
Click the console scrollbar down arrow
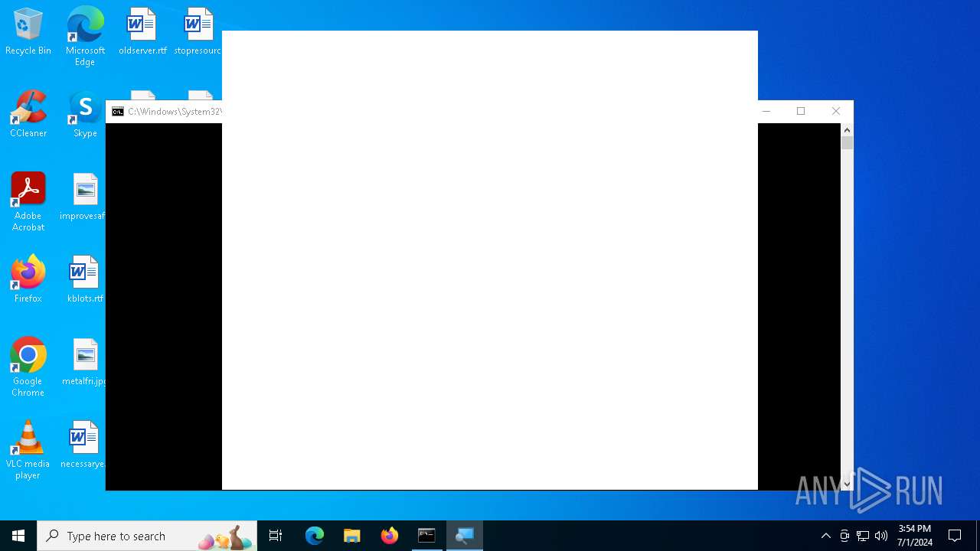847,484
